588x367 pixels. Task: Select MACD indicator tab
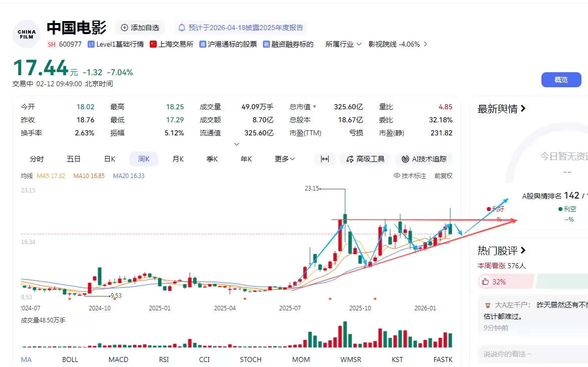[119, 359]
